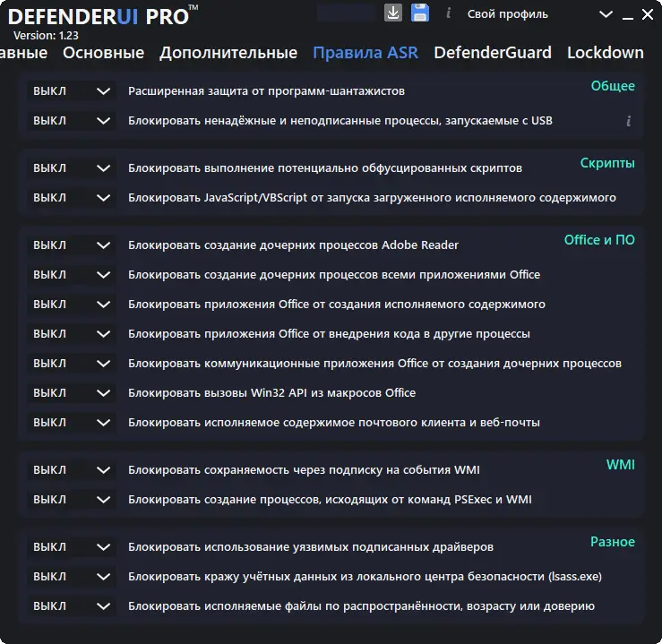Click the WMI section label
This screenshot has width=662, height=644.
621,465
